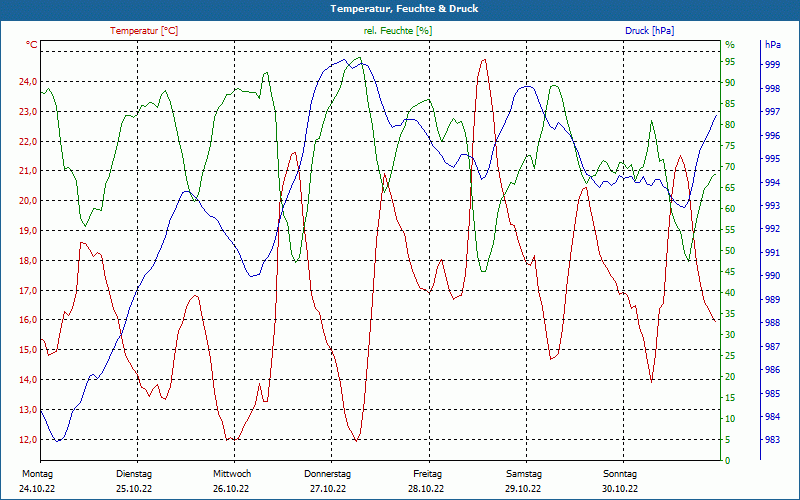This screenshot has width=800, height=500.
Task: Click the '18,0' temperature axis value
Action: pos(28,261)
